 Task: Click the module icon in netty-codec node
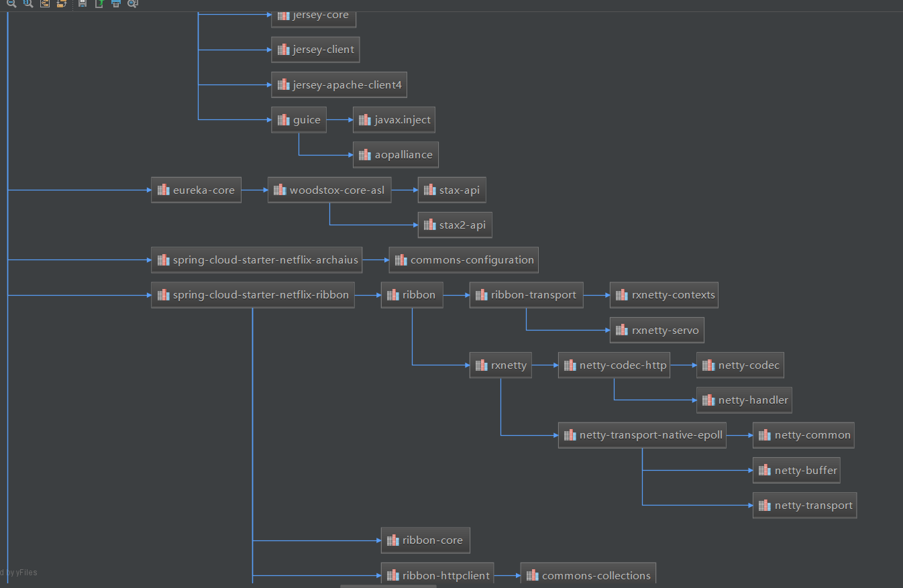point(708,365)
